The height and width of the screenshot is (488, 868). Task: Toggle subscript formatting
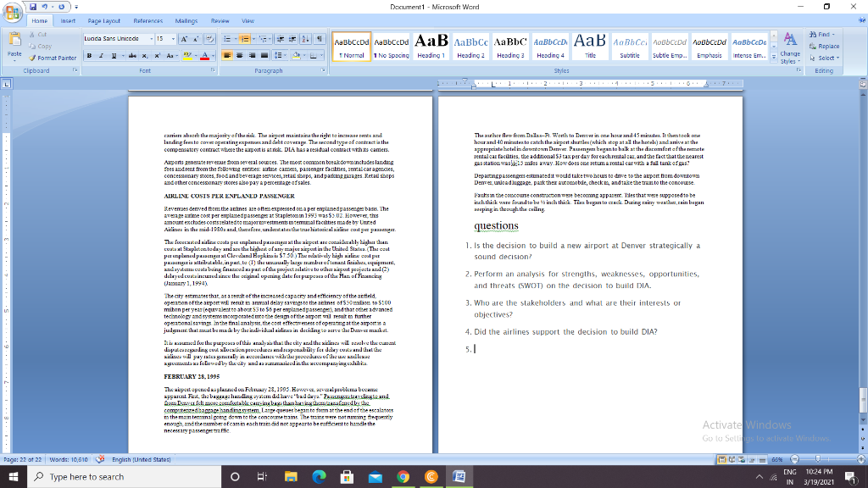[145, 55]
